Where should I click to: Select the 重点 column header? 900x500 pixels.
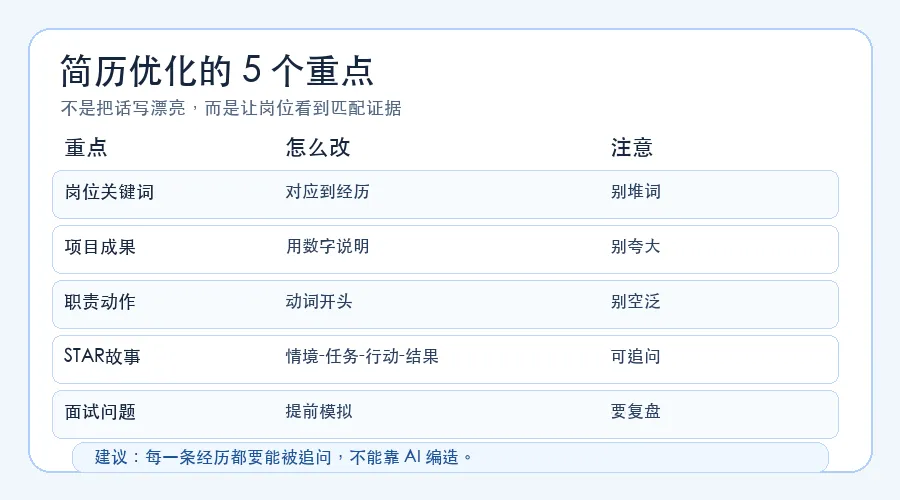point(86,148)
